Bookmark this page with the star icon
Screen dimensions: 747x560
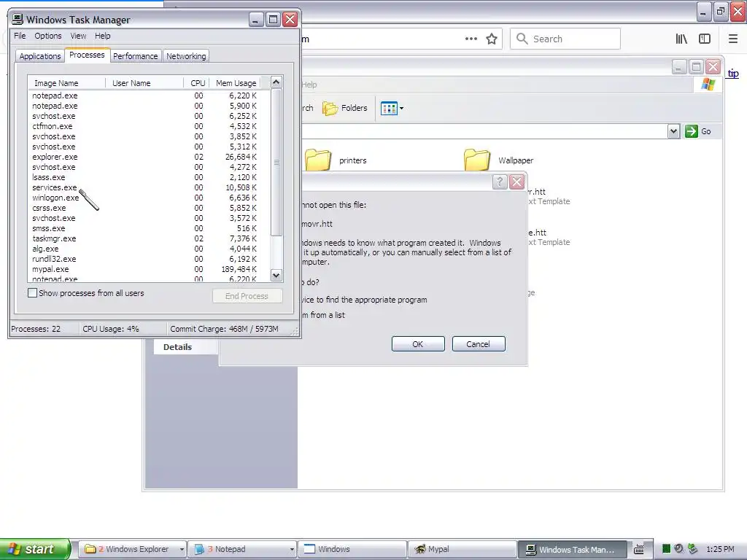(x=492, y=39)
